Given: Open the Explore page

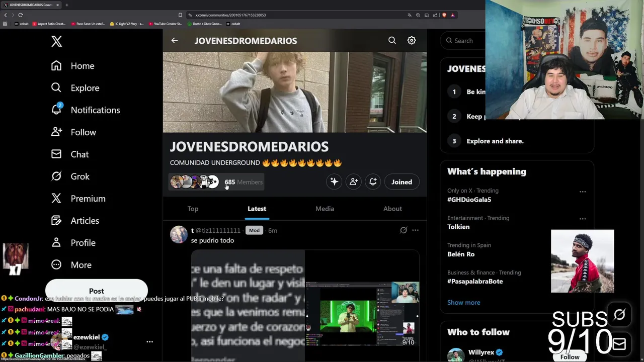Looking at the screenshot, I should coord(75,88).
